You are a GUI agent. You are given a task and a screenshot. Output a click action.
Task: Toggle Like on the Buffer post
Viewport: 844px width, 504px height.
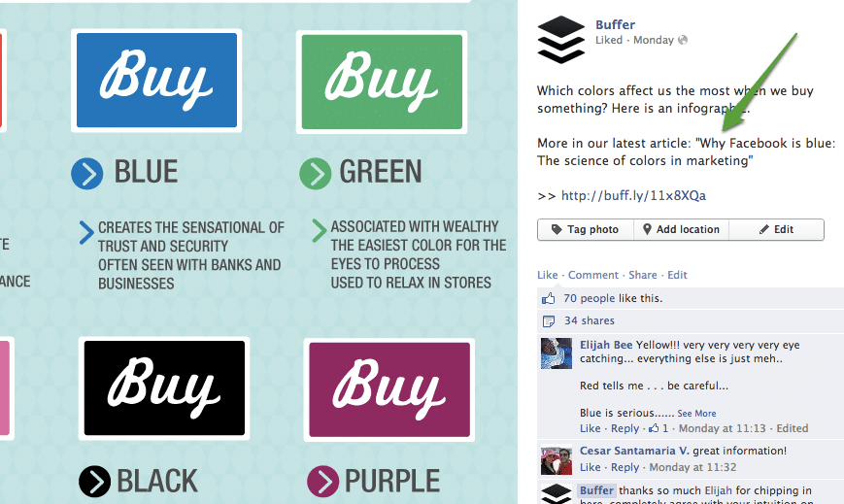[x=548, y=275]
